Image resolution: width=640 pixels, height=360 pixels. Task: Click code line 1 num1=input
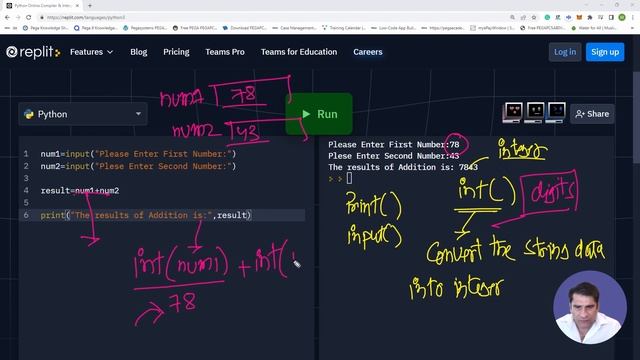138,154
